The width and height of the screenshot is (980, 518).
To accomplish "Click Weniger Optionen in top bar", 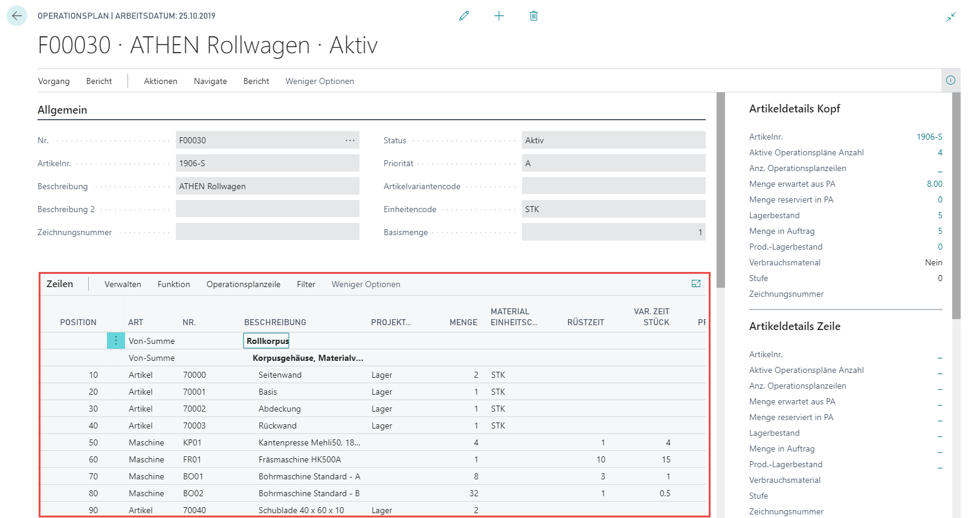I will [320, 81].
